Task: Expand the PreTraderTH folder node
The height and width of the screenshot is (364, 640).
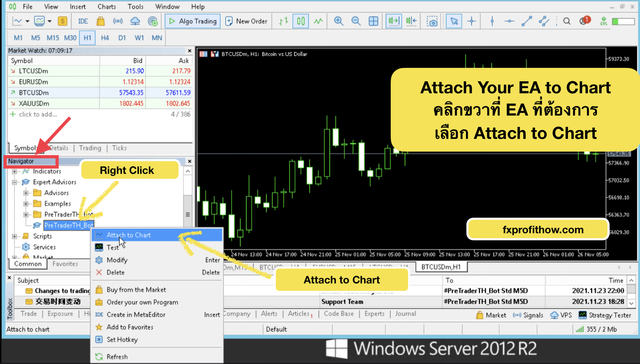Action: pyautogui.click(x=26, y=215)
